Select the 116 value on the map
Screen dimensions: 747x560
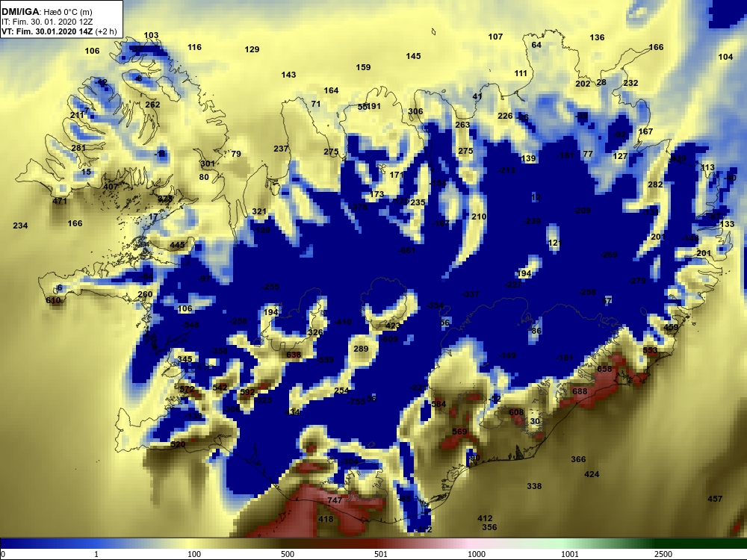coord(194,47)
